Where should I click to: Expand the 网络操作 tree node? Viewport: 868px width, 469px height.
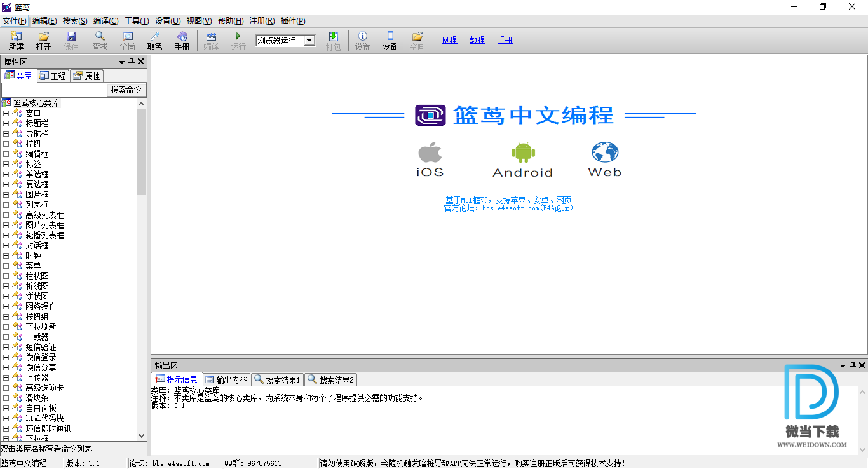coord(6,306)
